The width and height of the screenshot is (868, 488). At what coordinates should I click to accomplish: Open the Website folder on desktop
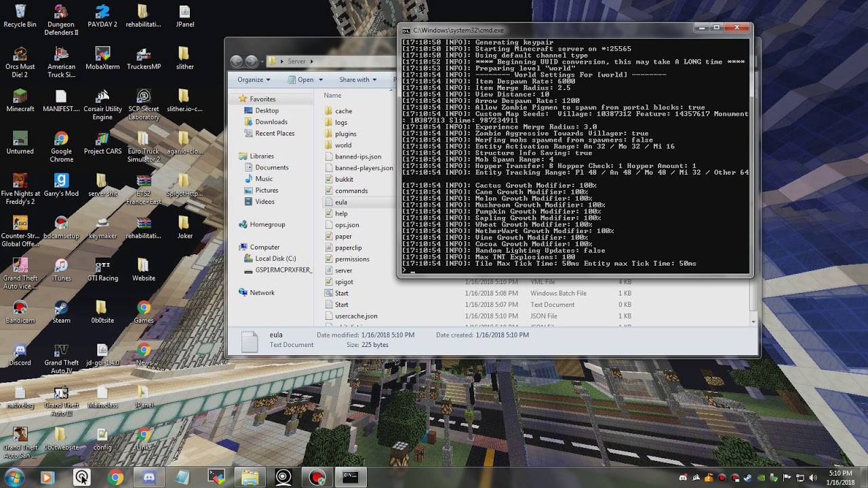(x=143, y=270)
